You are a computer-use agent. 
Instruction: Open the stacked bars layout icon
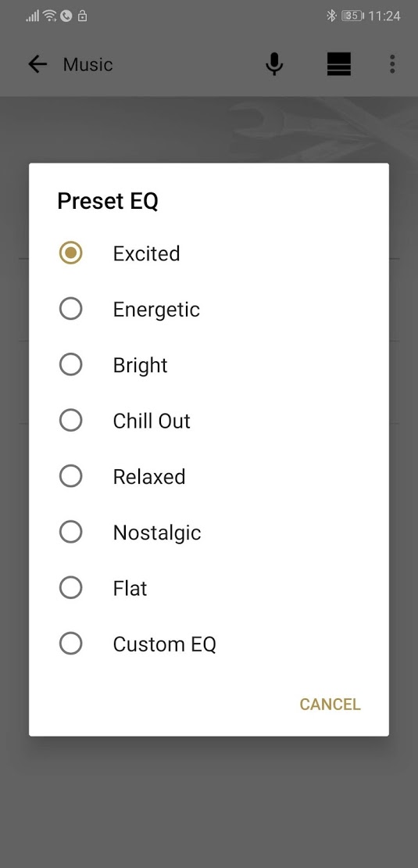coord(339,64)
